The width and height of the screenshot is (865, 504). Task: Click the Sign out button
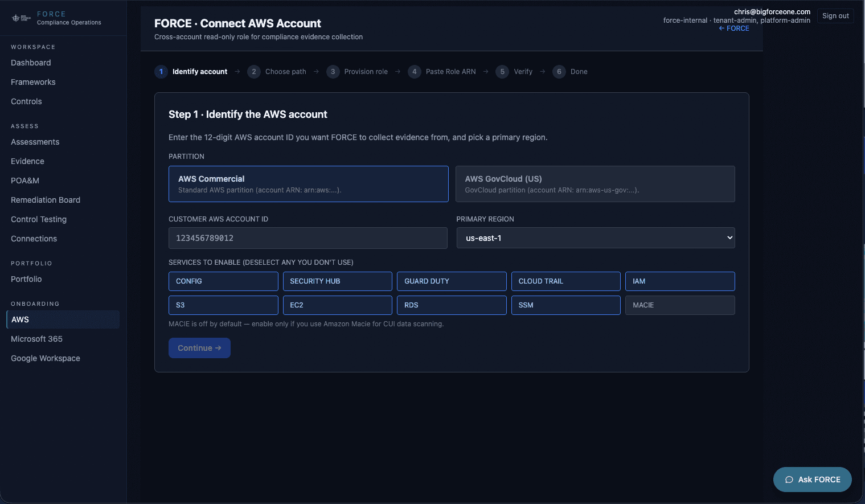[x=835, y=16]
